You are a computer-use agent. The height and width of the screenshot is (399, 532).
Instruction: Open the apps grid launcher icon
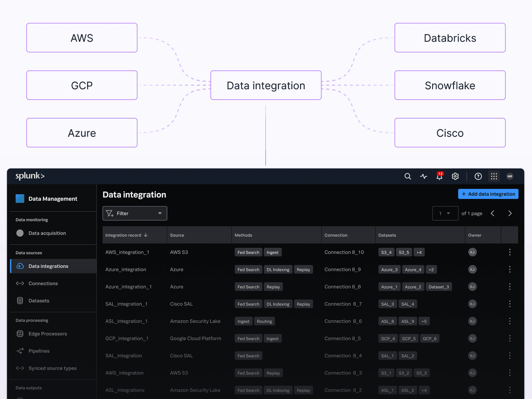pyautogui.click(x=494, y=176)
